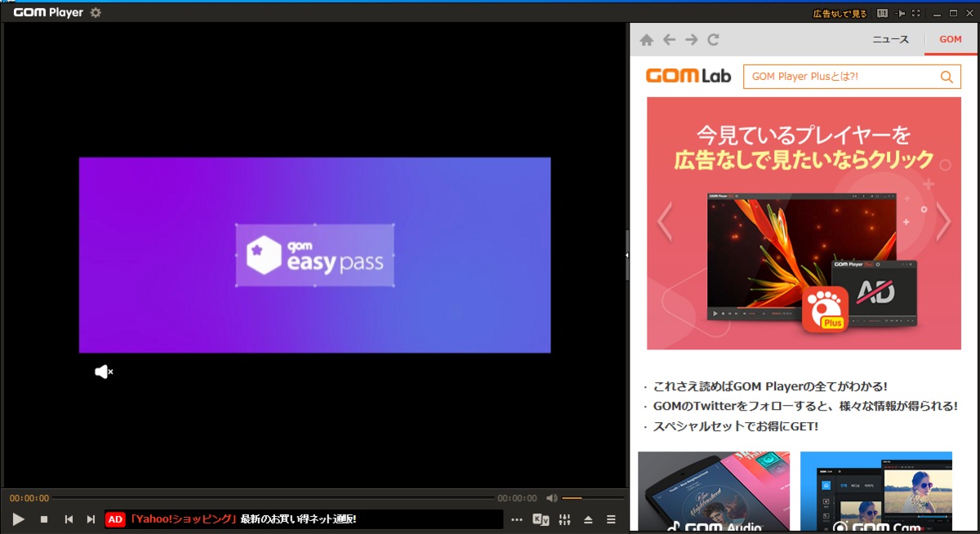Switch to the ニュース tab
980x534 pixels.
(x=890, y=39)
